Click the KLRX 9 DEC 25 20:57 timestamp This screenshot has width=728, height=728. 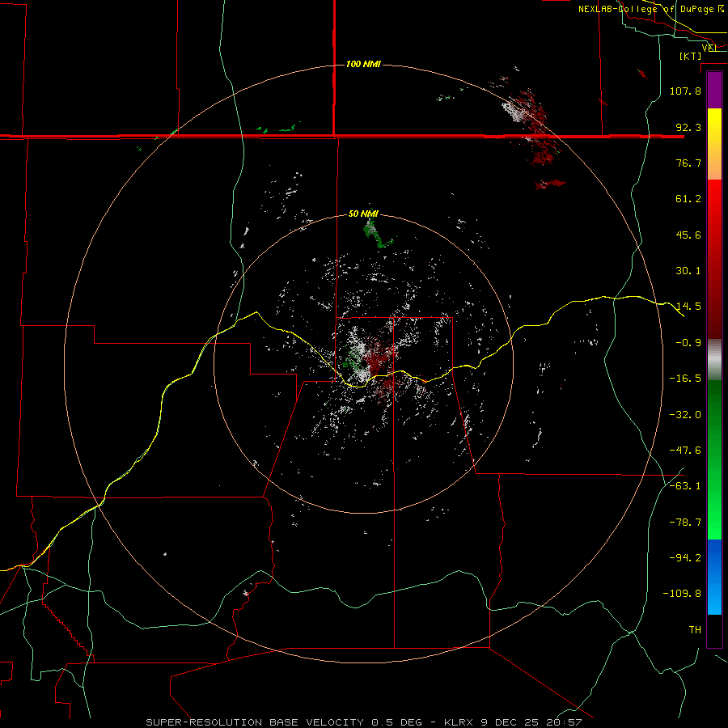(x=514, y=722)
